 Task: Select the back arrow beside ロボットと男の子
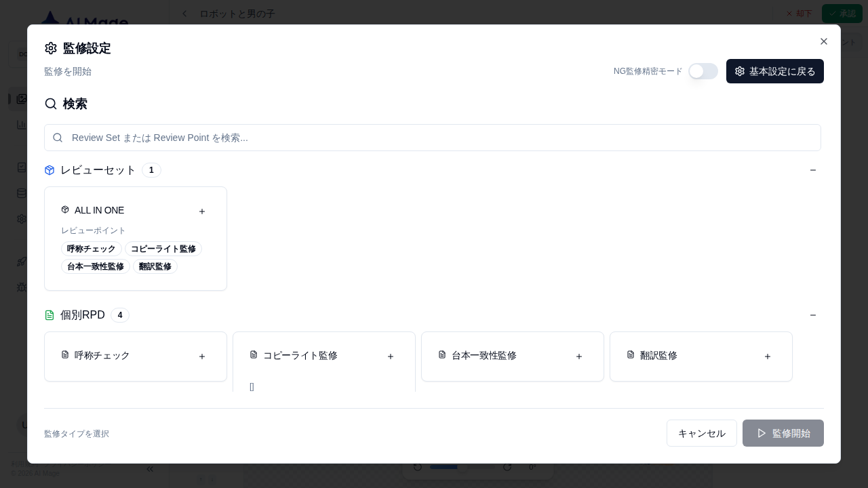click(184, 14)
